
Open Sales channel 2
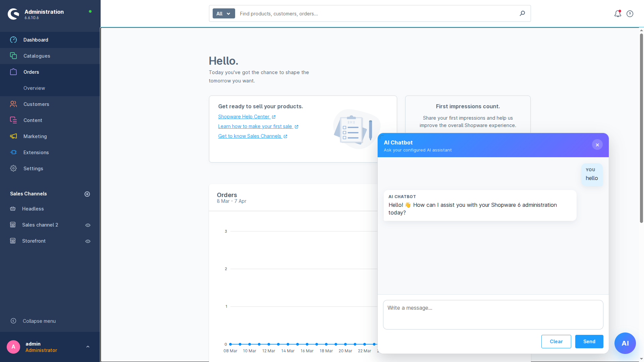click(40, 225)
